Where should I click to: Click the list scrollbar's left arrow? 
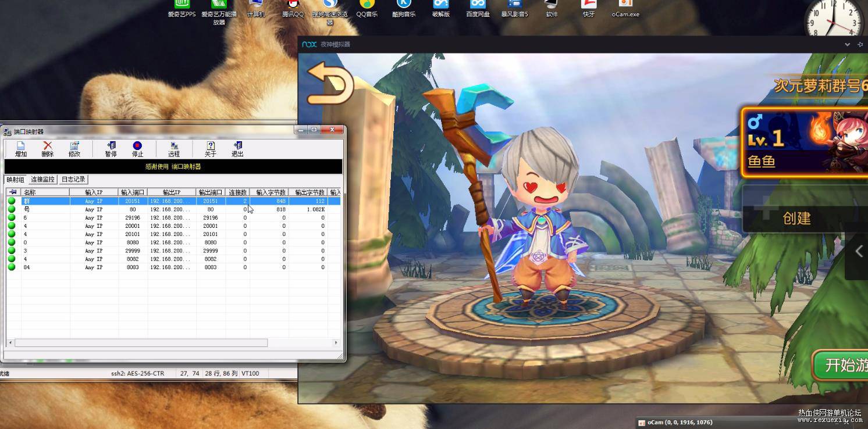[x=10, y=343]
